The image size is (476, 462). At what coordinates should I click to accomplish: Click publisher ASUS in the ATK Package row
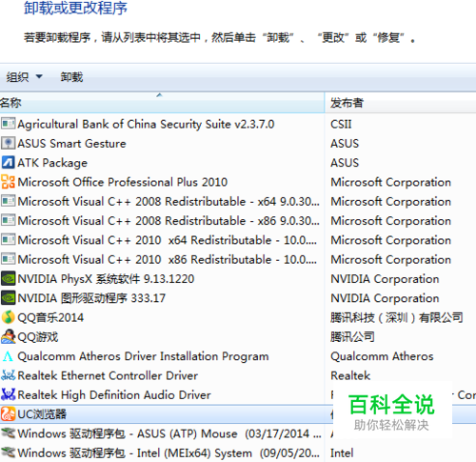coord(345,163)
